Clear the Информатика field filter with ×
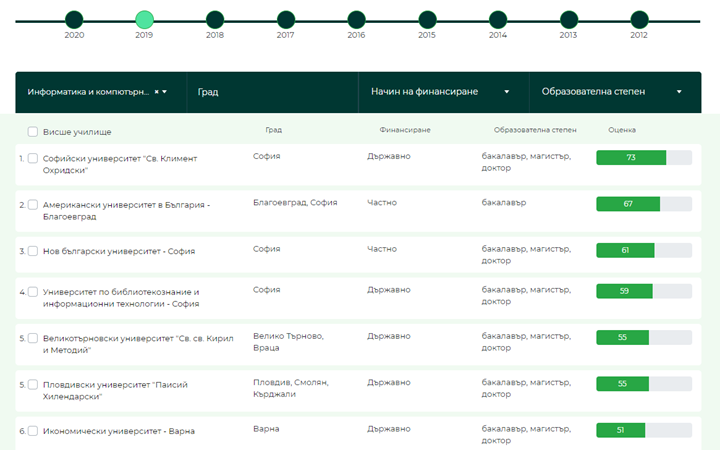 156,92
